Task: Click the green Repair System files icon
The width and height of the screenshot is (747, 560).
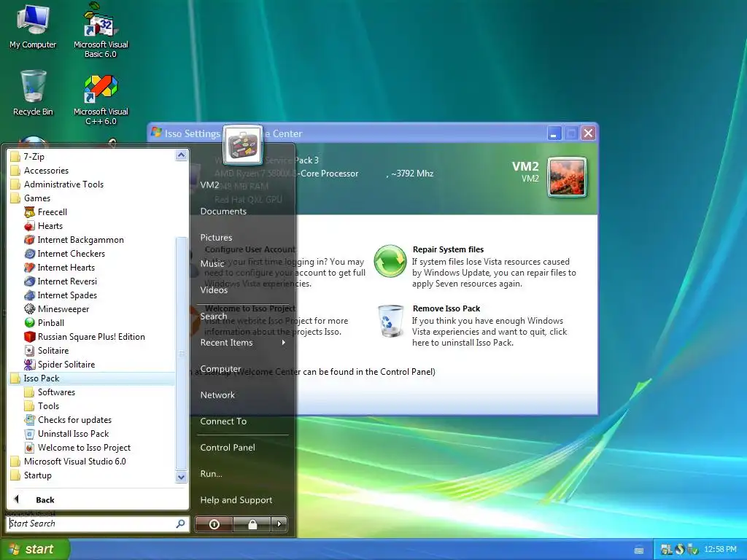Action: click(390, 261)
